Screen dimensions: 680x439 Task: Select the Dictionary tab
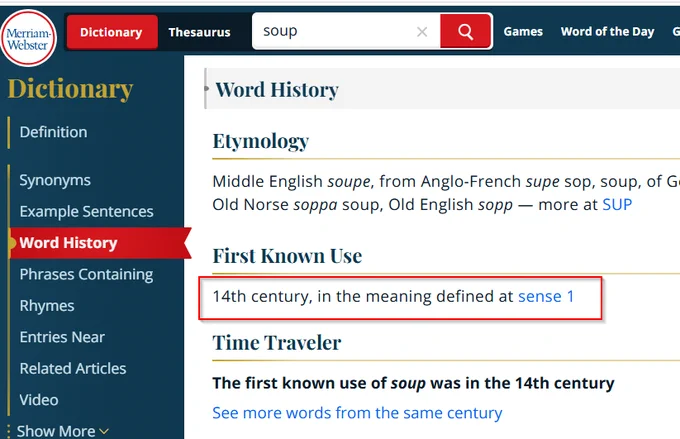(x=111, y=32)
